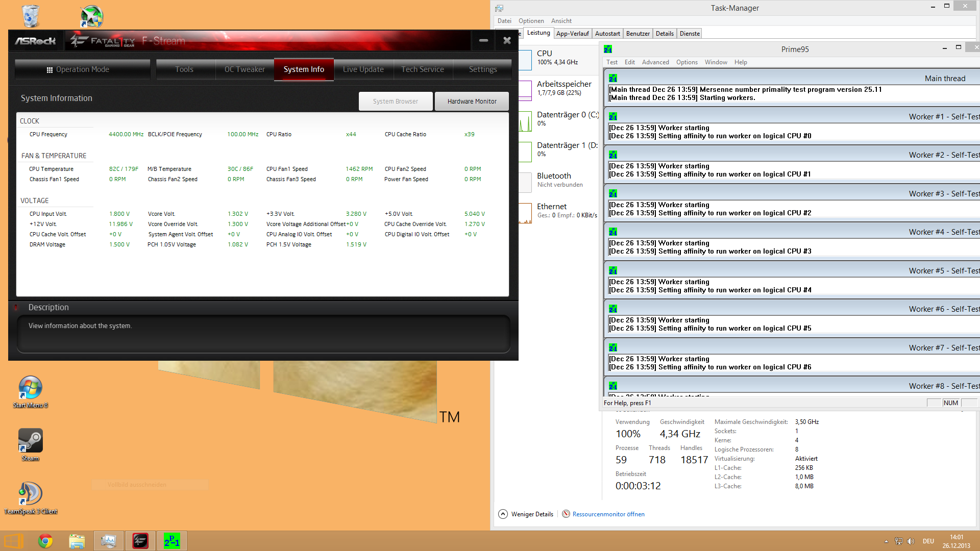This screenshot has width=980, height=551.
Task: Click the System Browser button
Action: [x=395, y=102]
